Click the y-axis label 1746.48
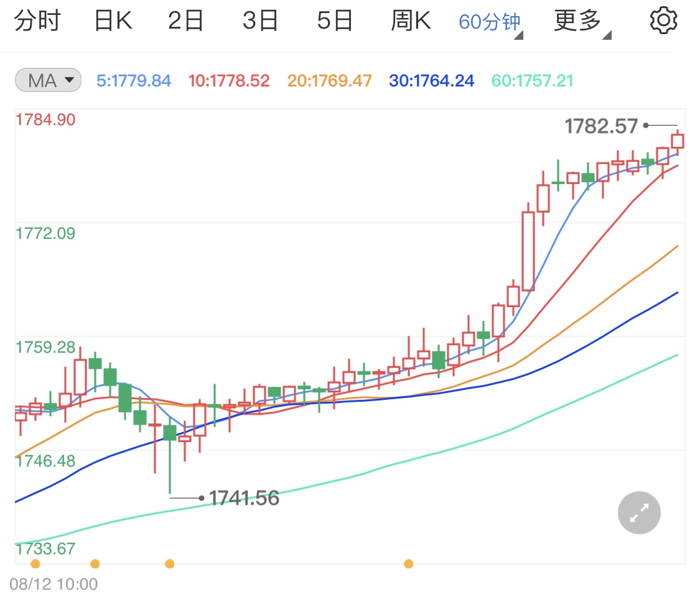 click(45, 461)
